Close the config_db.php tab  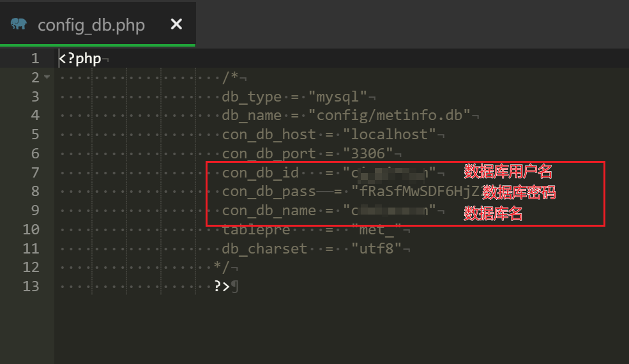coord(176,24)
